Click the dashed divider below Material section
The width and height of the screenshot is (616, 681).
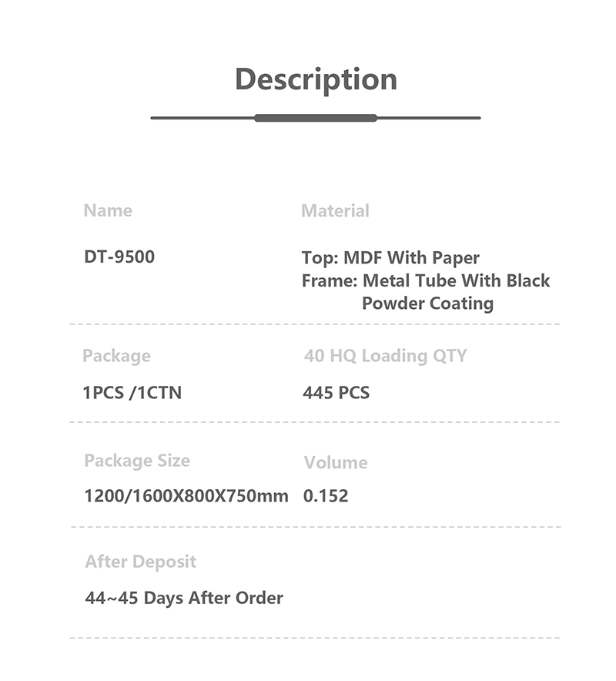tap(315, 324)
